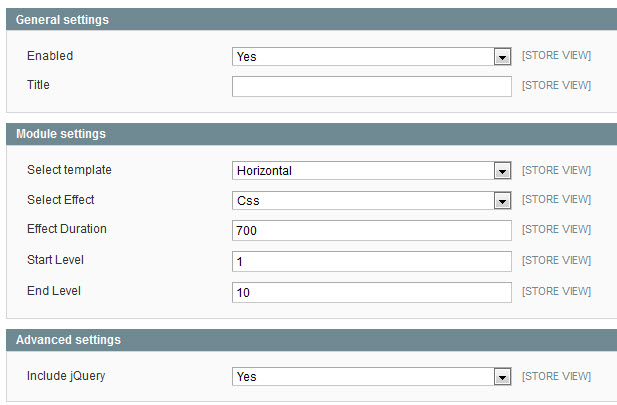Click the Title text field
This screenshot has height=405, width=617.
(x=372, y=87)
